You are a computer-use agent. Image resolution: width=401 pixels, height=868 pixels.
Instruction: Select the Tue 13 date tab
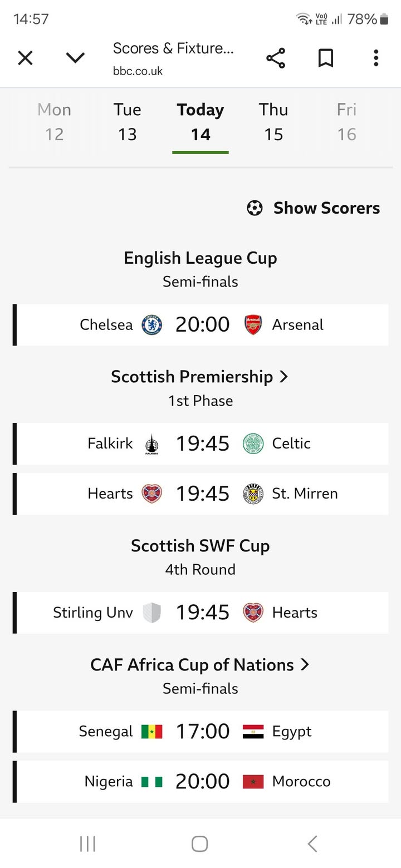click(x=128, y=122)
